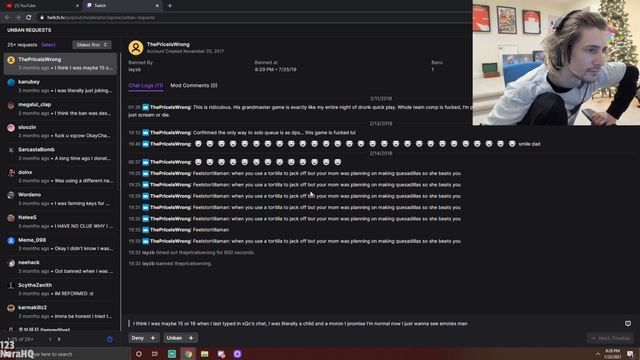Open the purple circle app in taskbar
The height and width of the screenshot is (360, 640).
pyautogui.click(x=238, y=354)
